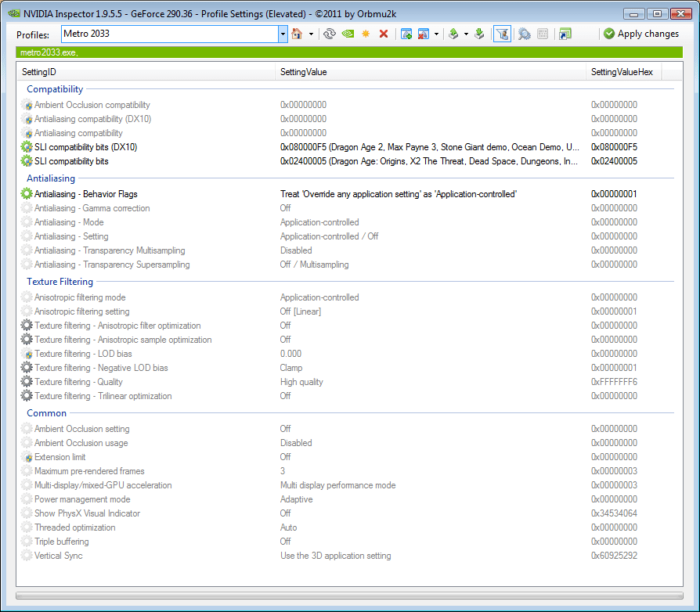
Task: Remove application from profile icon
Action: pyautogui.click(x=424, y=34)
